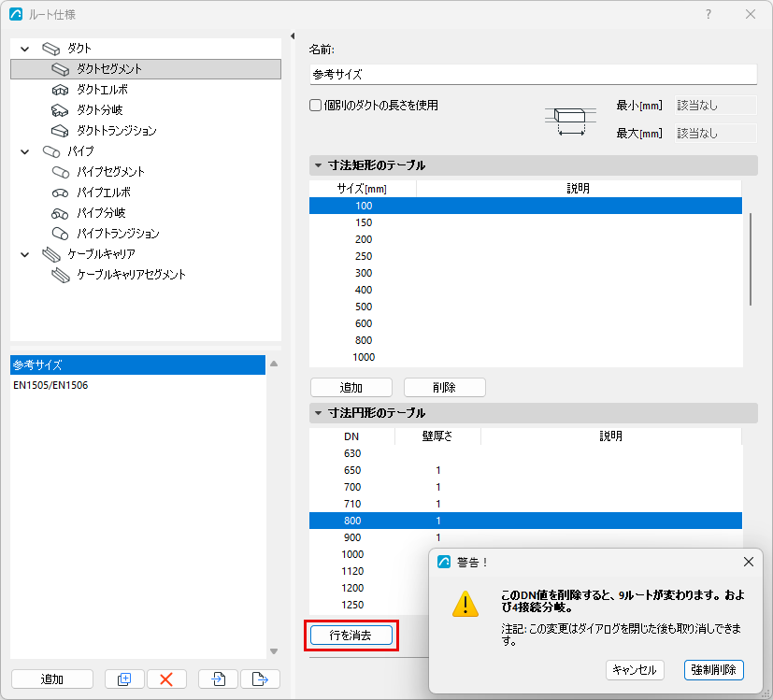Click 追加 below the preset list
The height and width of the screenshot is (700, 773).
pos(51,679)
